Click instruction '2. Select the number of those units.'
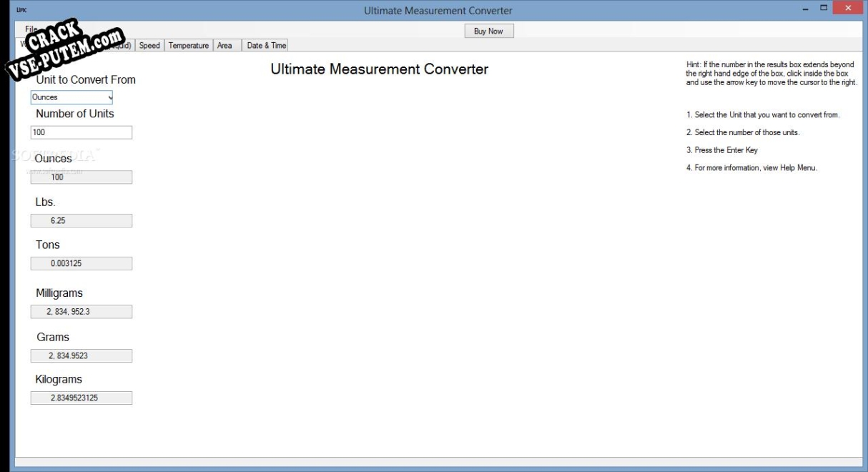868x472 pixels. click(743, 132)
